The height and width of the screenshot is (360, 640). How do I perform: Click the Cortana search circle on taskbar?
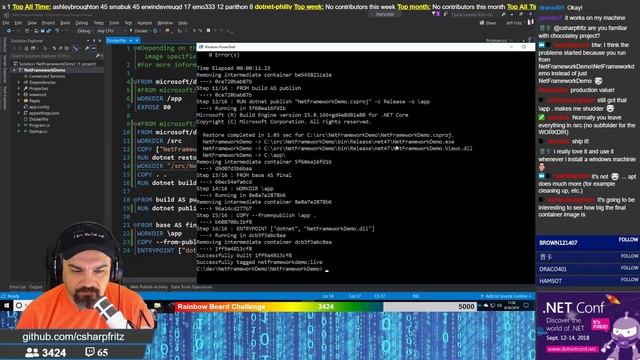tap(19, 306)
